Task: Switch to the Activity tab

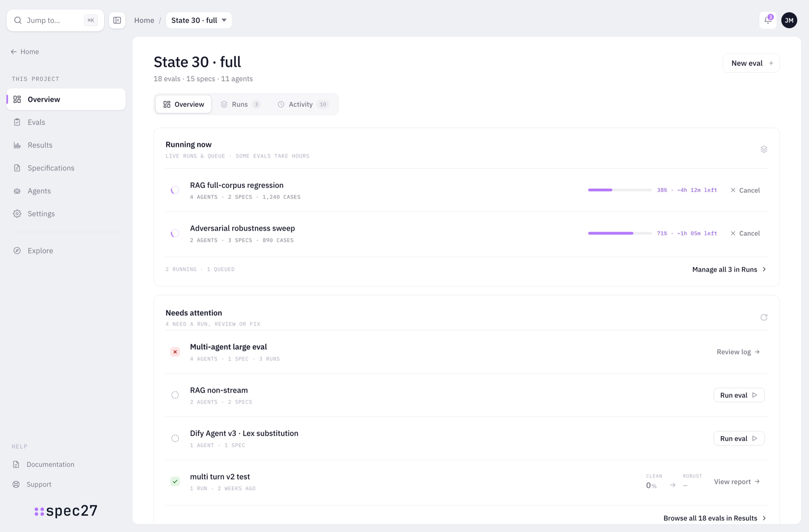Action: click(x=303, y=104)
